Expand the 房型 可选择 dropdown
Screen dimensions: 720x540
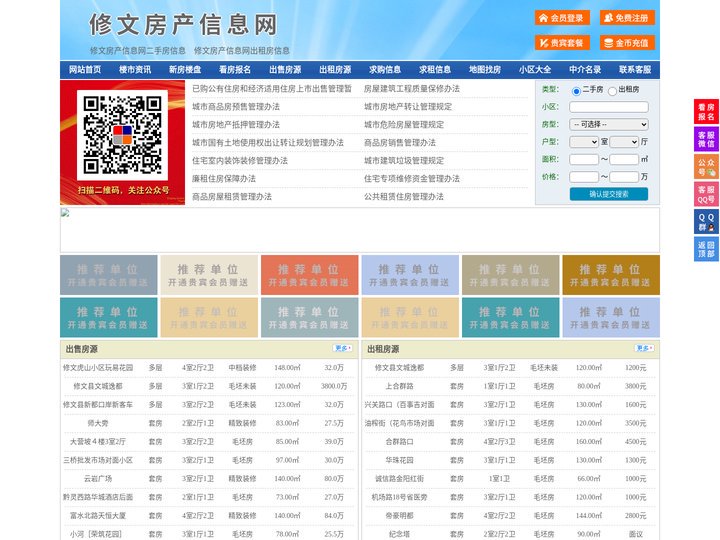pos(609,124)
